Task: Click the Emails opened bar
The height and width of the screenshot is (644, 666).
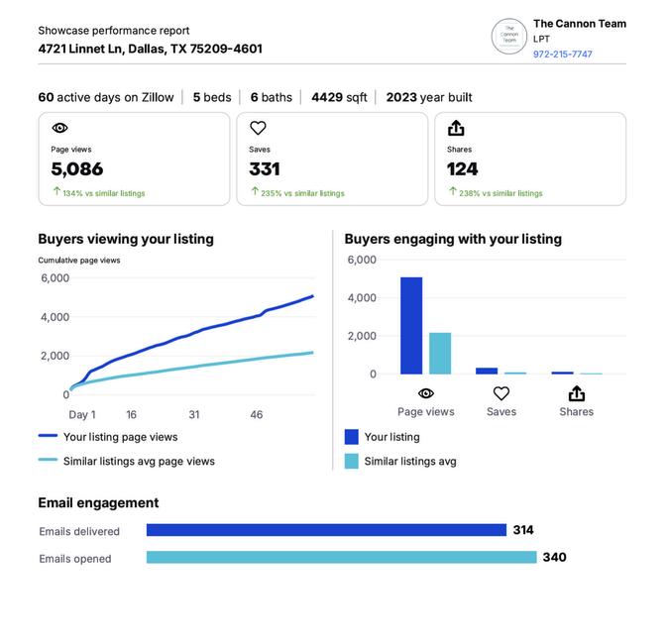Action: [342, 557]
